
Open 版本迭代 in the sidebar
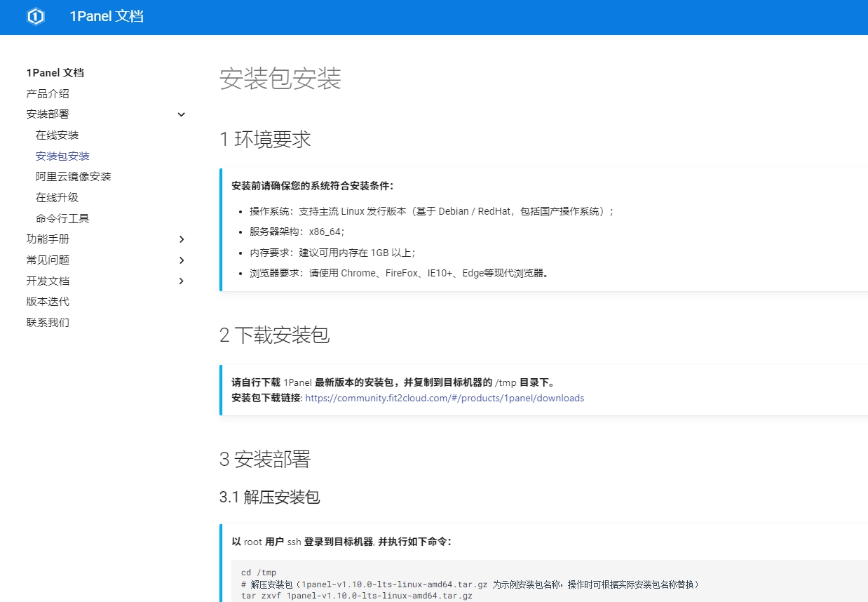coord(48,302)
